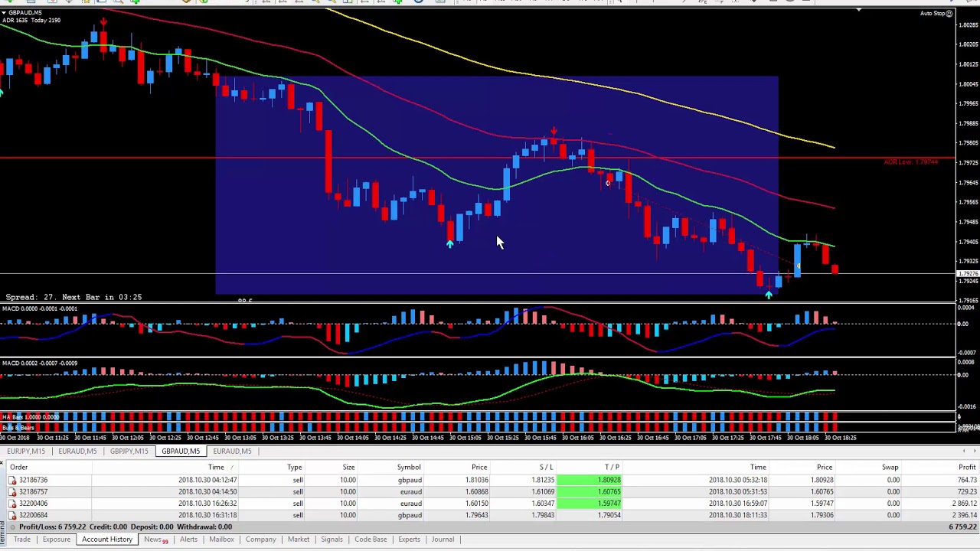
Task: Open the Trade tab in Terminal
Action: point(21,540)
